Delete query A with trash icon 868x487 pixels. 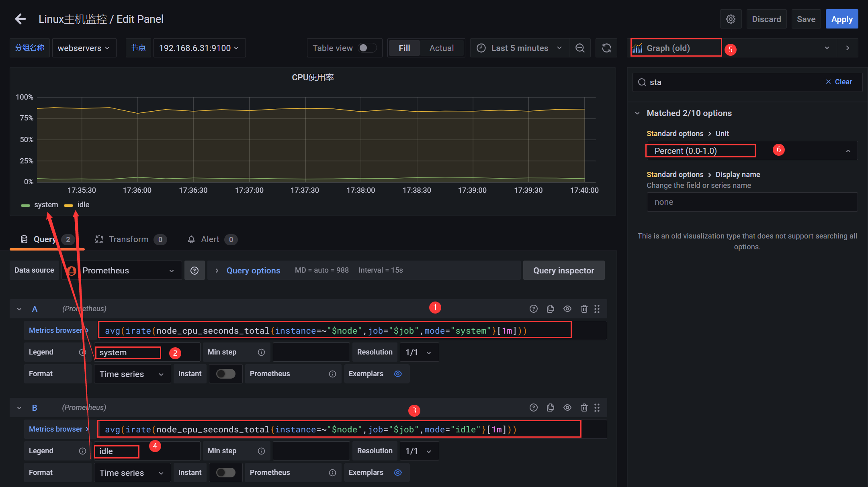pos(584,309)
